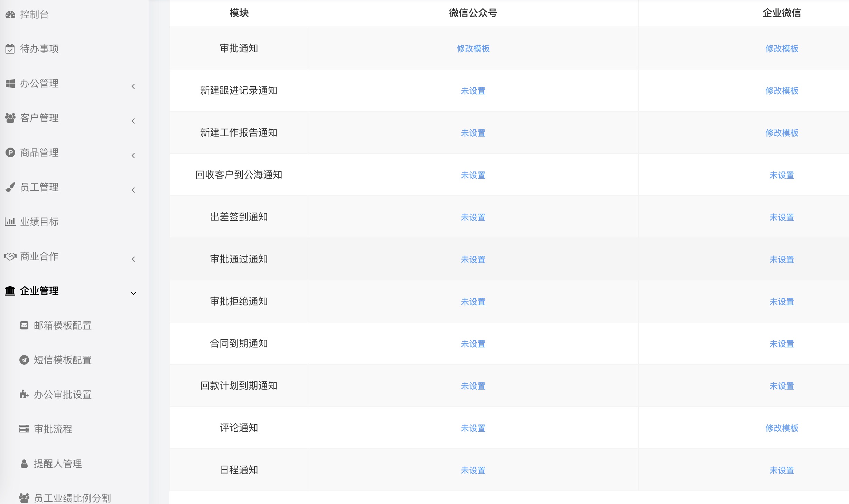849x504 pixels.
Task: Open 短信模板配置 in the sidebar
Action: tap(63, 360)
